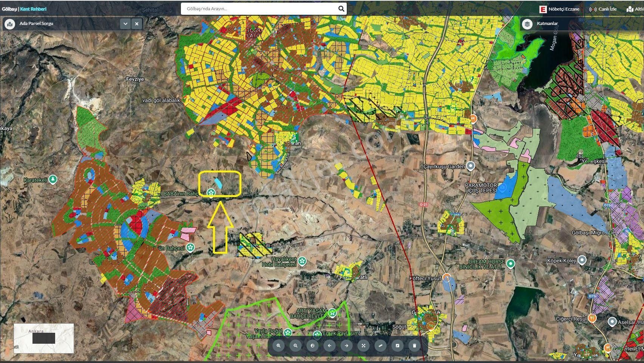
Task: Click the Kent Rehberi title link
Action: pos(33,9)
